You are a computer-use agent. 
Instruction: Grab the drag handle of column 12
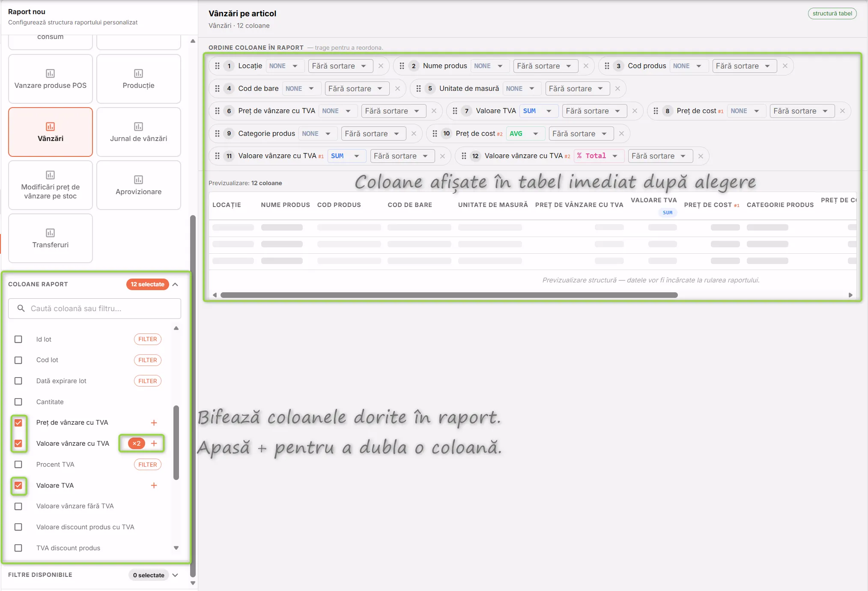coord(464,156)
